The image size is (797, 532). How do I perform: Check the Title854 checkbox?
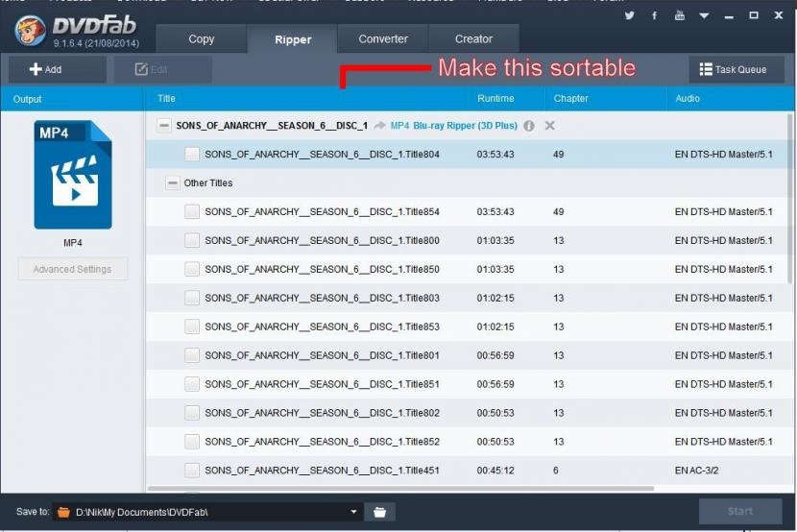click(x=192, y=211)
